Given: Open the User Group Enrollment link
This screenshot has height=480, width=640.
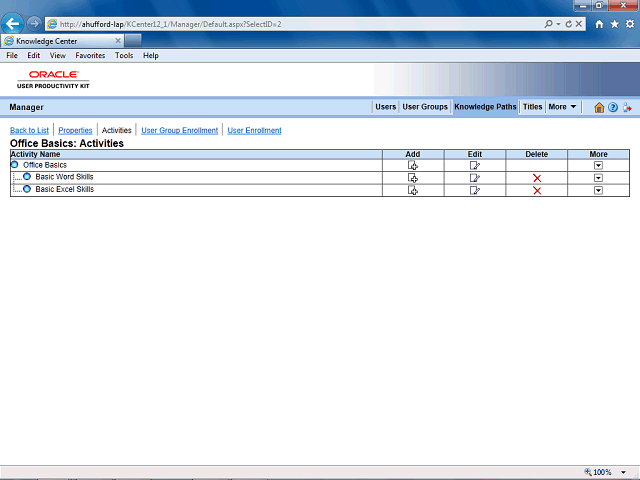Looking at the screenshot, I should point(180,130).
